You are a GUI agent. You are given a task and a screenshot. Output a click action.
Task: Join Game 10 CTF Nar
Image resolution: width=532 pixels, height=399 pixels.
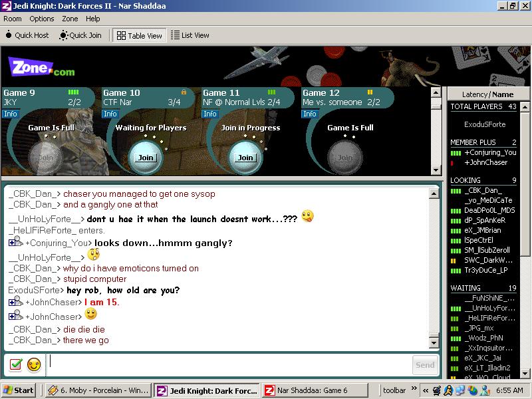click(146, 158)
